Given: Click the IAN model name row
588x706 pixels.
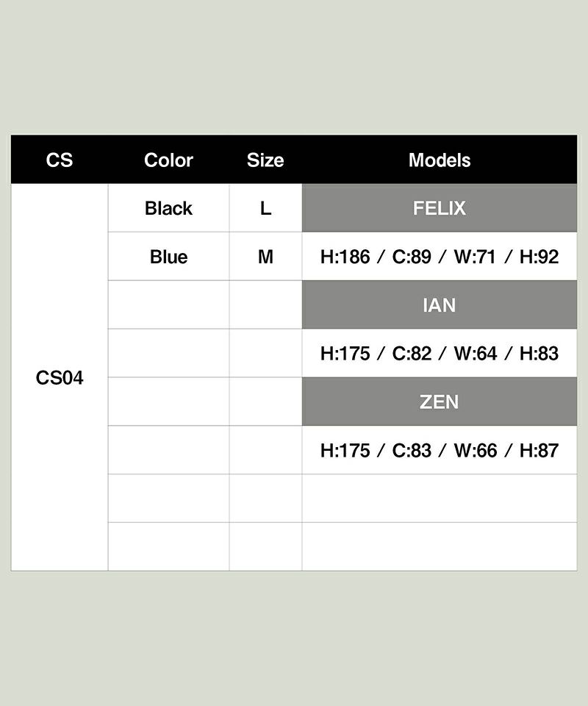Looking at the screenshot, I should [440, 304].
